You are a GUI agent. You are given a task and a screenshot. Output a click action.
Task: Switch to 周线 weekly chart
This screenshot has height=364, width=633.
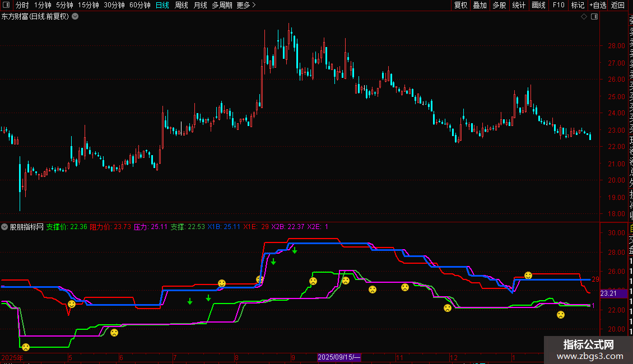pos(181,5)
